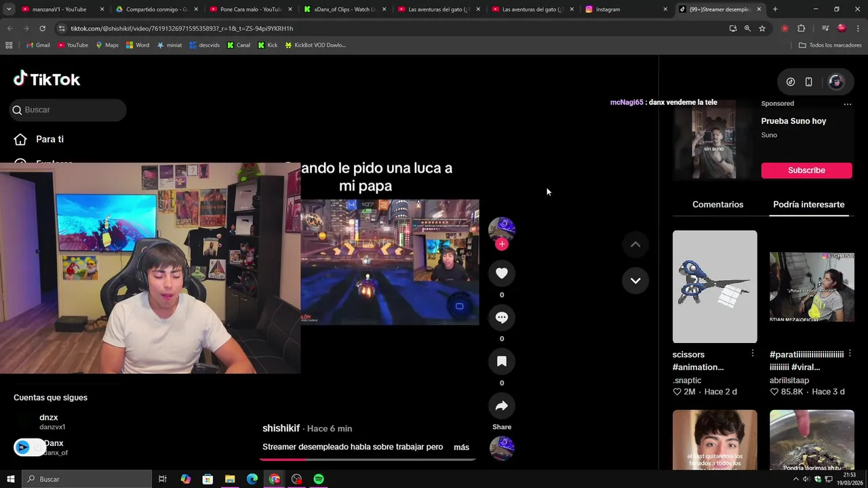The image size is (868, 488).
Task: Click the TikTok Buscar search field
Action: [x=68, y=110]
